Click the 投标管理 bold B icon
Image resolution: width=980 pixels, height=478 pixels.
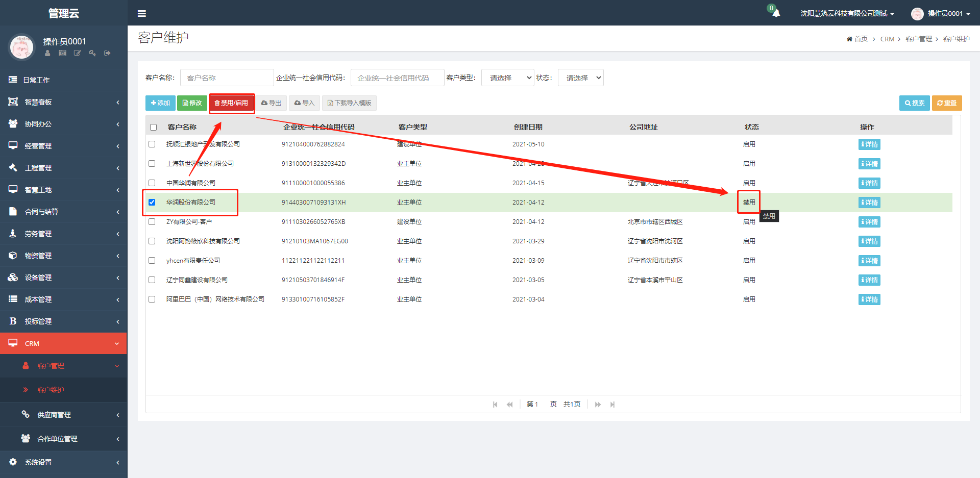point(13,321)
